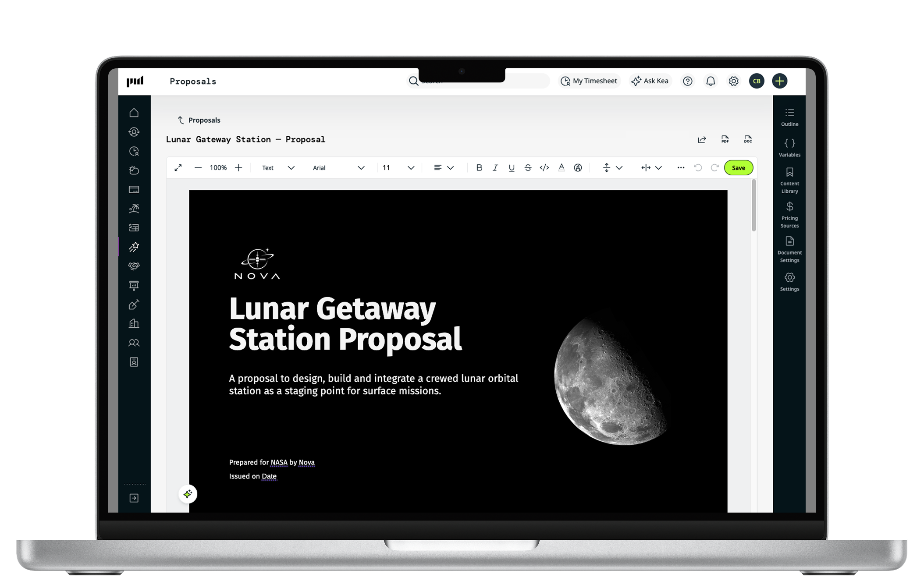Click the share proposal icon
924x581 pixels.
701,139
